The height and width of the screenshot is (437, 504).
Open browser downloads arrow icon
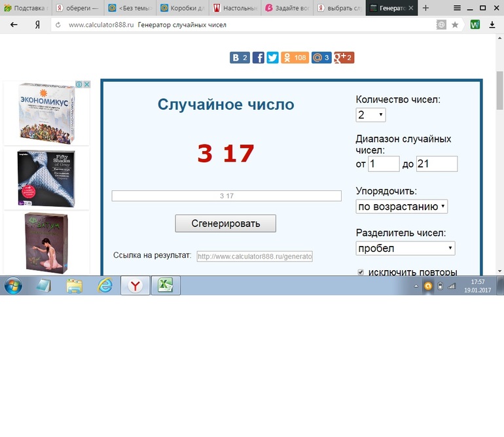coord(492,25)
